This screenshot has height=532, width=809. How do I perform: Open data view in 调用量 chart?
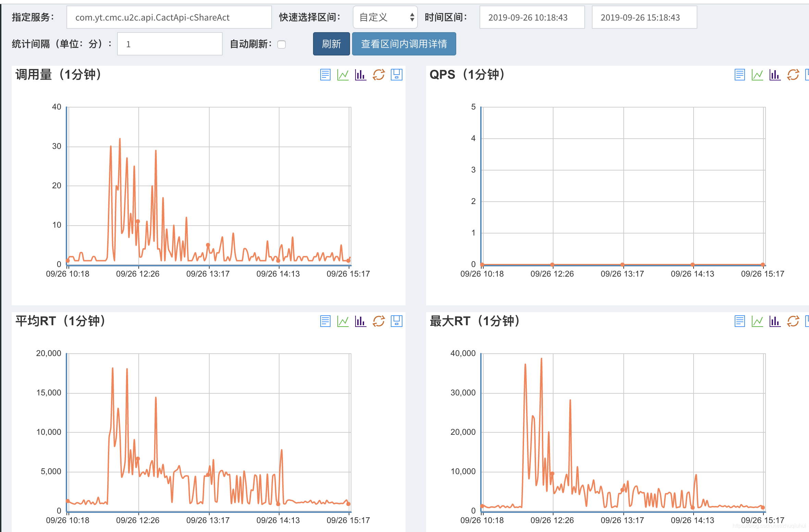click(325, 75)
